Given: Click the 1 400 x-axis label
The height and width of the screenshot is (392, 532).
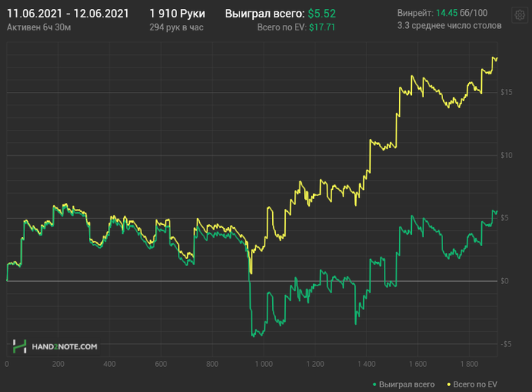Looking at the screenshot, I should click(366, 364).
